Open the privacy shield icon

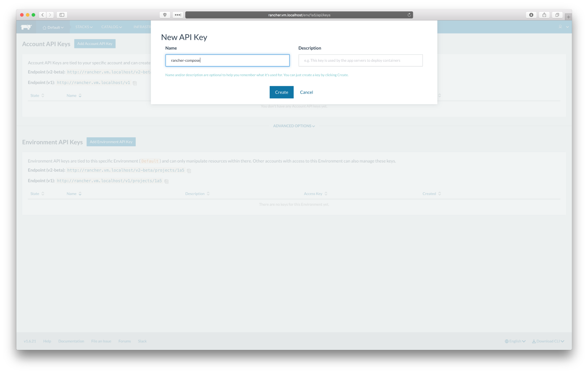165,15
